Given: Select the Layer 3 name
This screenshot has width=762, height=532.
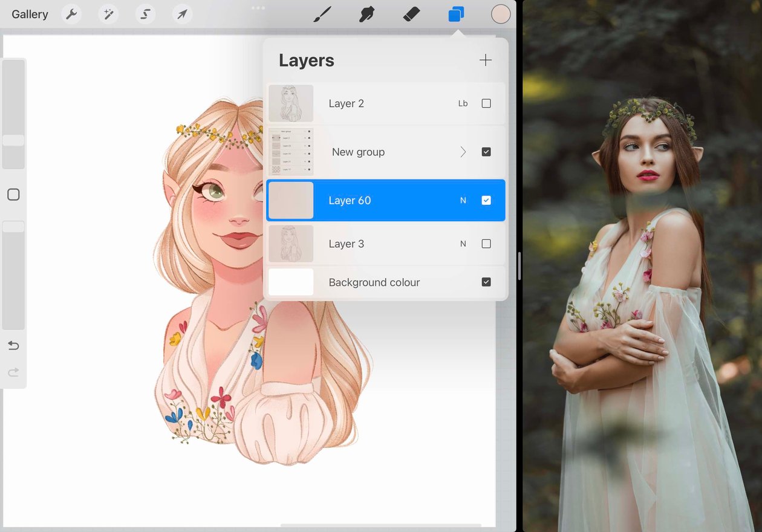Looking at the screenshot, I should coord(346,244).
